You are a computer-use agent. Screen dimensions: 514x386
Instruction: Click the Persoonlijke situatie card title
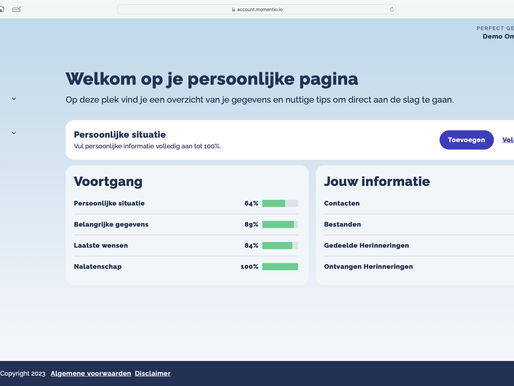point(120,135)
